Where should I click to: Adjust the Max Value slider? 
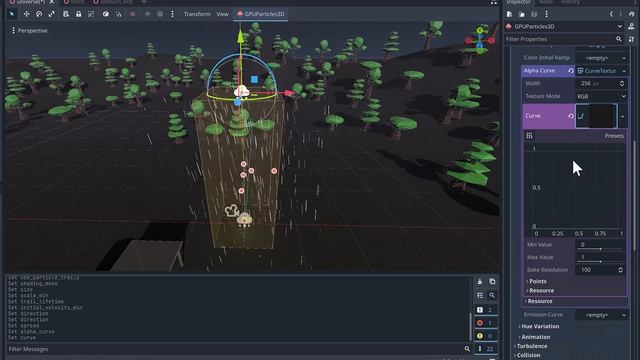[x=600, y=261]
